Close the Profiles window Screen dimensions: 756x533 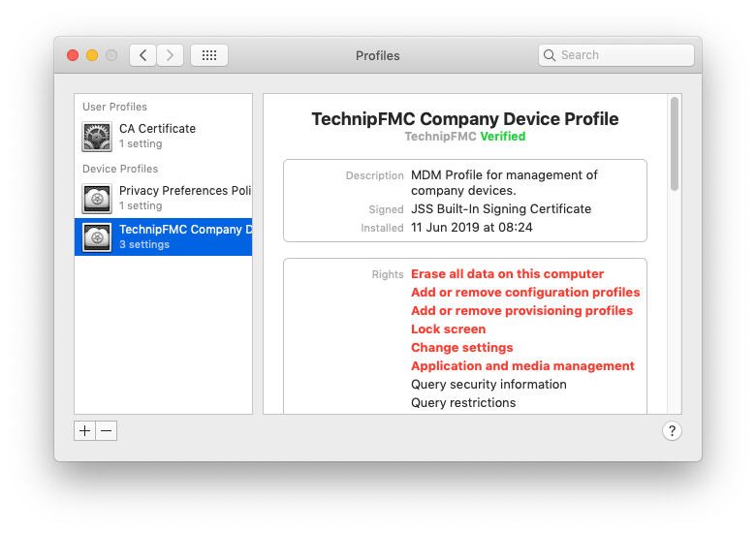pyautogui.click(x=73, y=55)
